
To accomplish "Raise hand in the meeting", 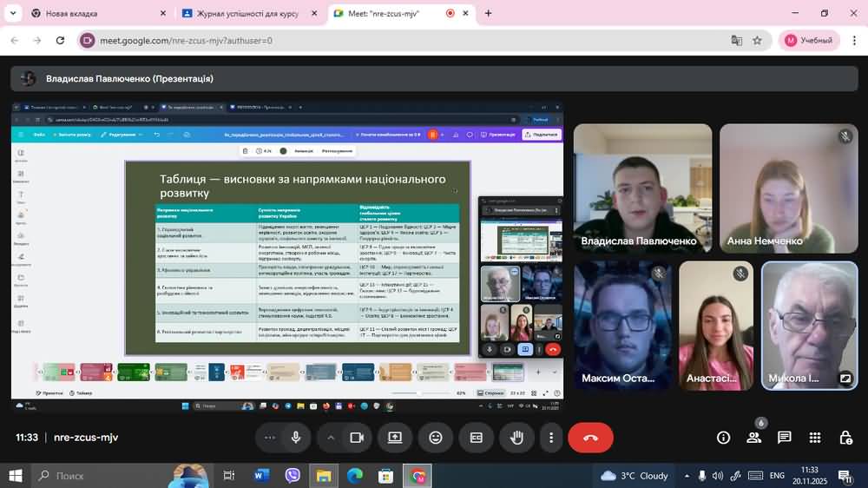I will [x=517, y=438].
